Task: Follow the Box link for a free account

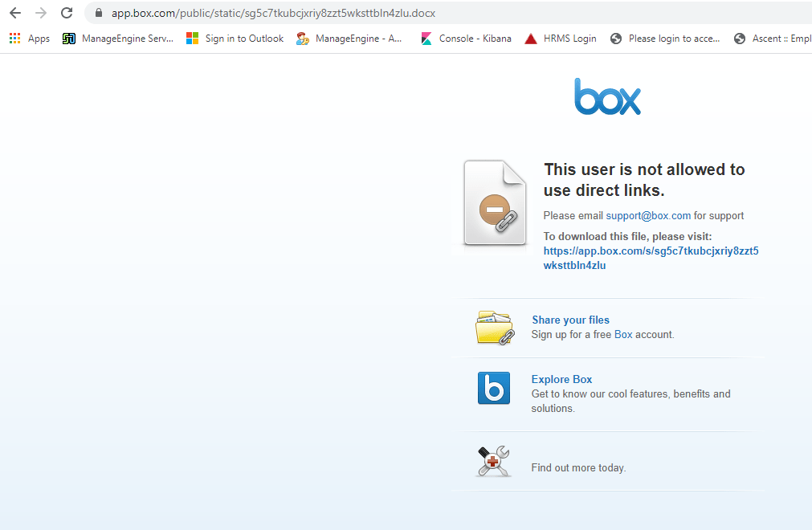Action: point(623,335)
